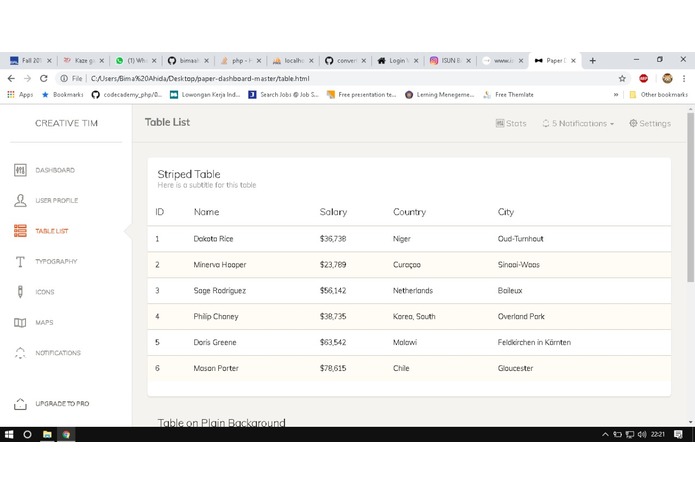Click the volume speaker tray icon
This screenshot has width=695, height=494.
(642, 435)
